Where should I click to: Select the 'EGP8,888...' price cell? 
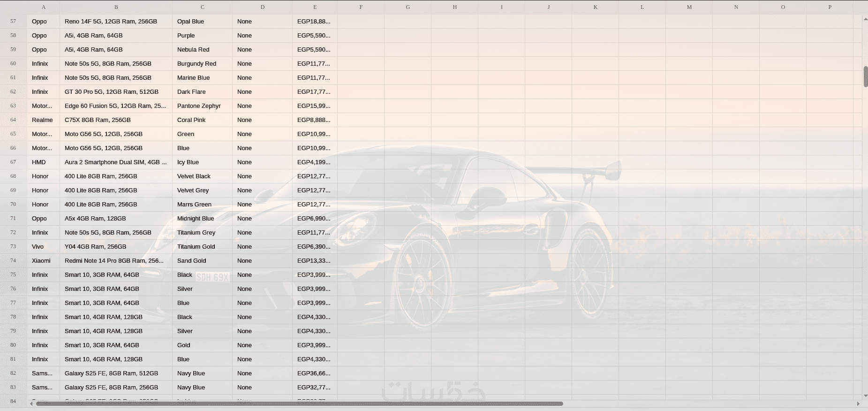coord(315,120)
